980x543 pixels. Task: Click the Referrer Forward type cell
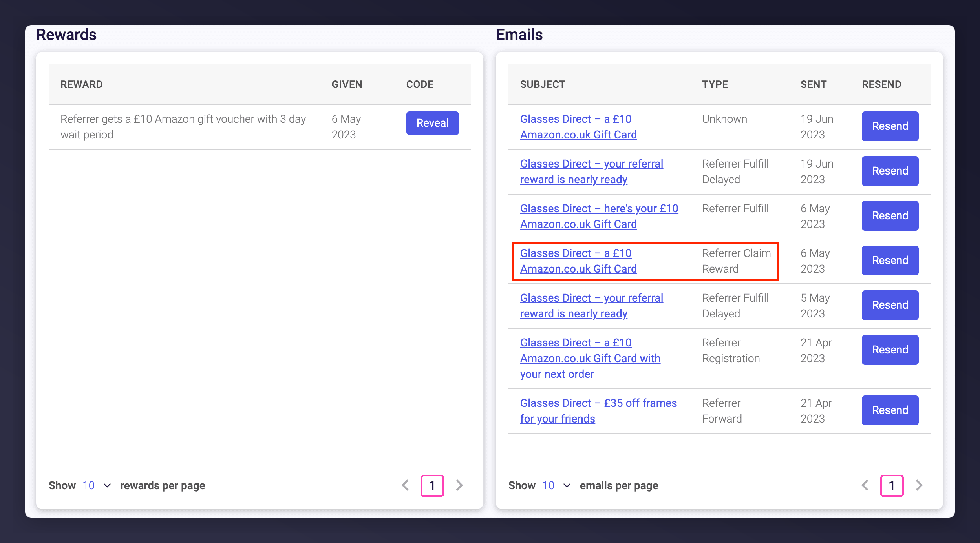(x=722, y=411)
